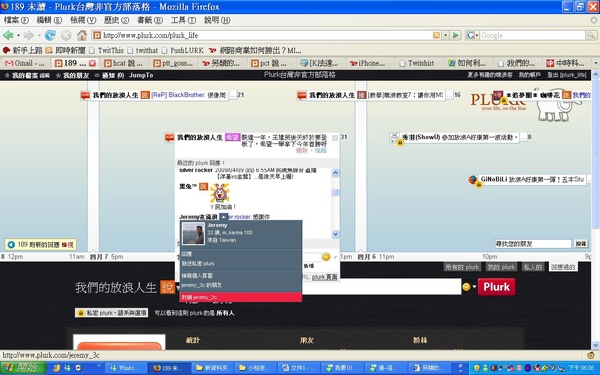Open the Back button history dropdown arrow
Screen dimensions: 600x375
[18, 36]
